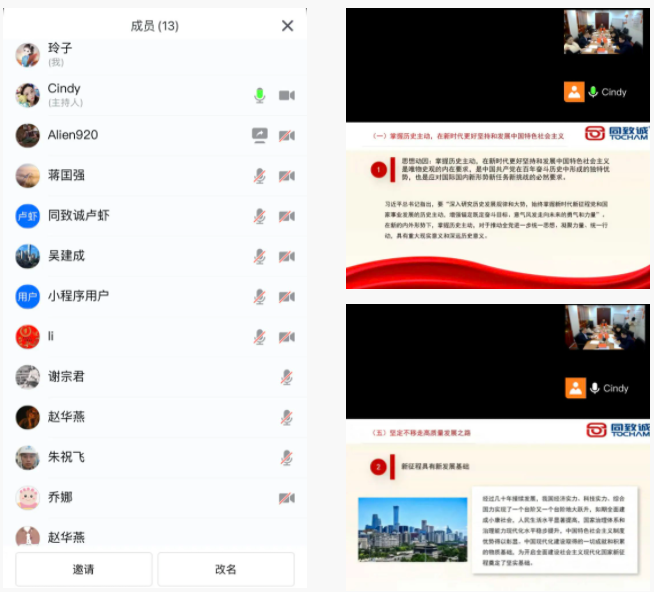Open Cindy (主持人) host avatar in list
The width and height of the screenshot is (654, 592).
[x=28, y=95]
